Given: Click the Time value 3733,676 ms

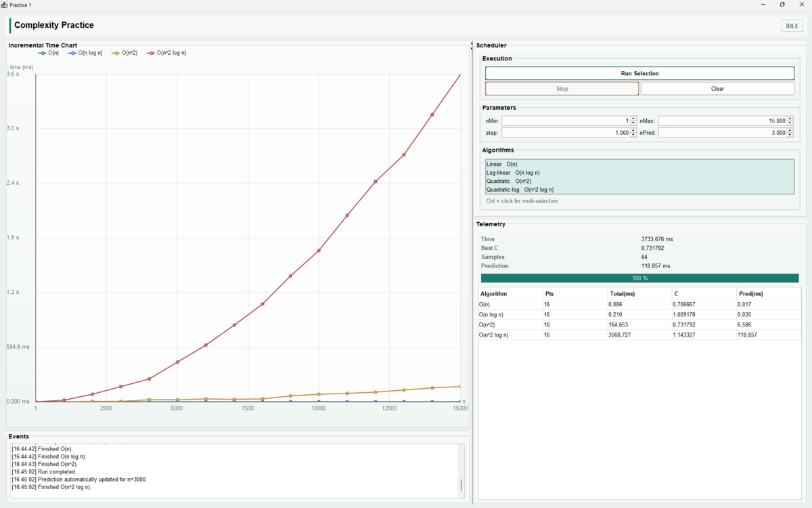Looking at the screenshot, I should [x=657, y=239].
